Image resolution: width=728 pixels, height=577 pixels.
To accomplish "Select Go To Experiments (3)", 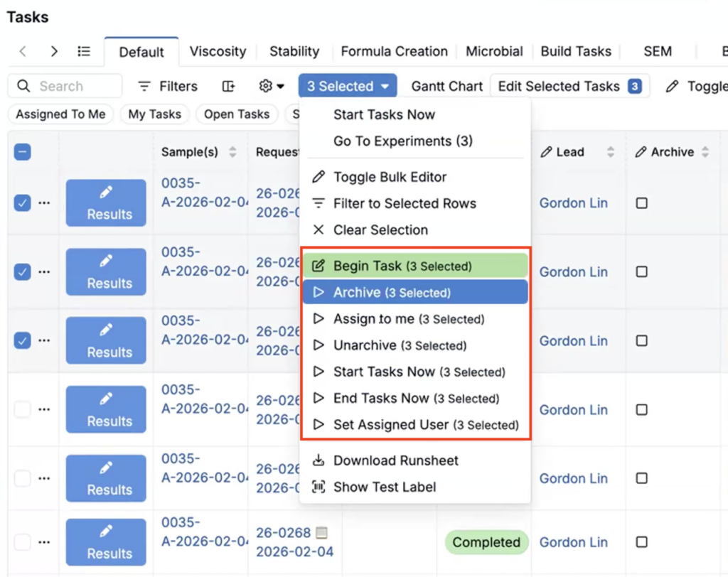I will point(415,141).
